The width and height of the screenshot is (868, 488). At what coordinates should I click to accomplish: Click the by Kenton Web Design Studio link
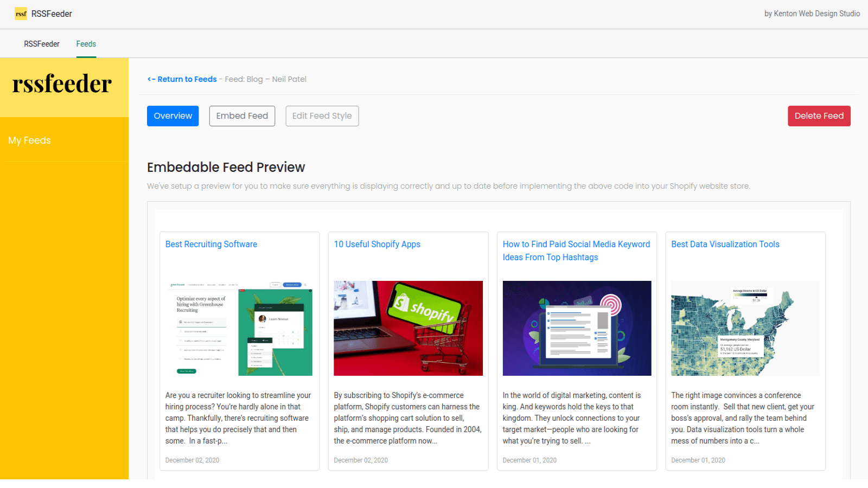tap(812, 14)
